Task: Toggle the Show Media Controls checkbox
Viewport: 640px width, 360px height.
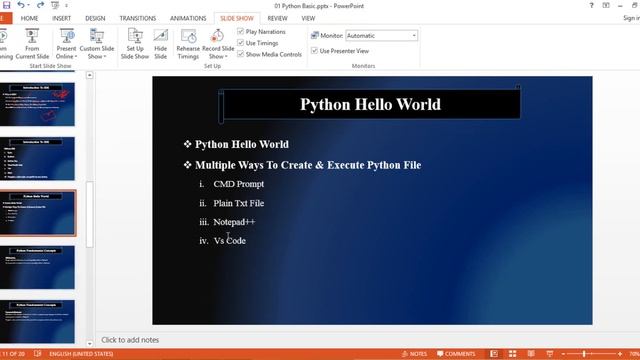Action: pyautogui.click(x=240, y=54)
